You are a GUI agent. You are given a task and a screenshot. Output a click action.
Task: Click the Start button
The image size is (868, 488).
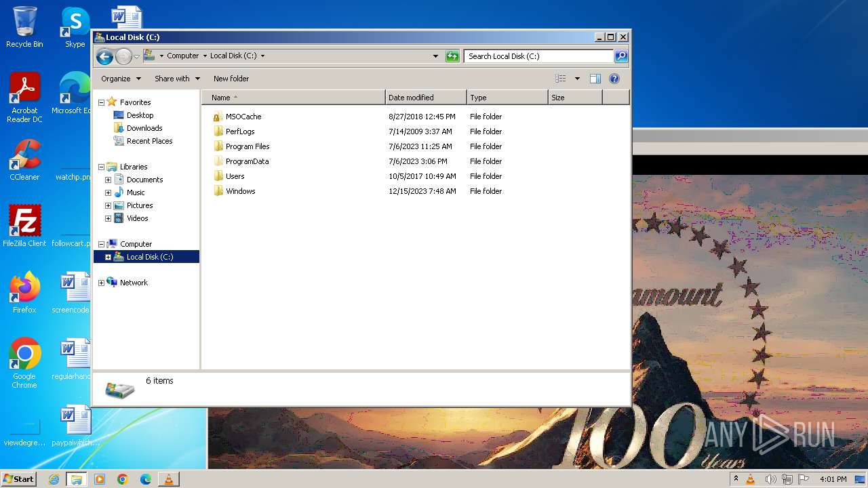[18, 479]
